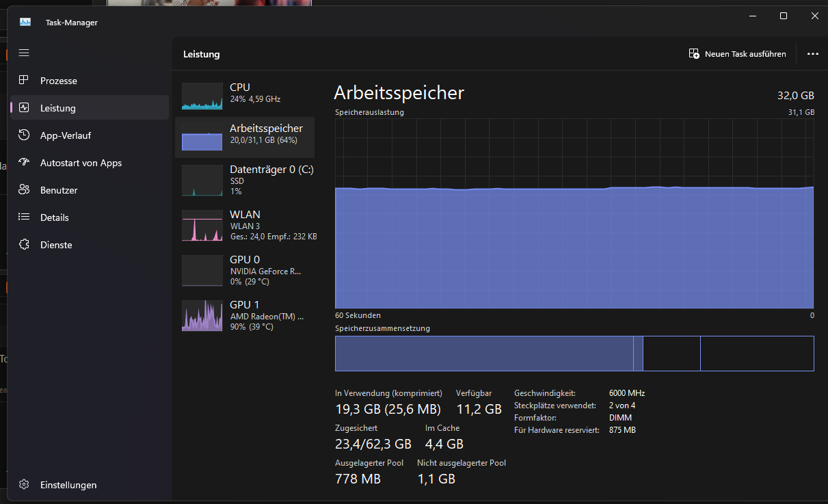Switch to Autostart von Apps
Viewport: 828px width, 504px height.
click(x=90, y=162)
